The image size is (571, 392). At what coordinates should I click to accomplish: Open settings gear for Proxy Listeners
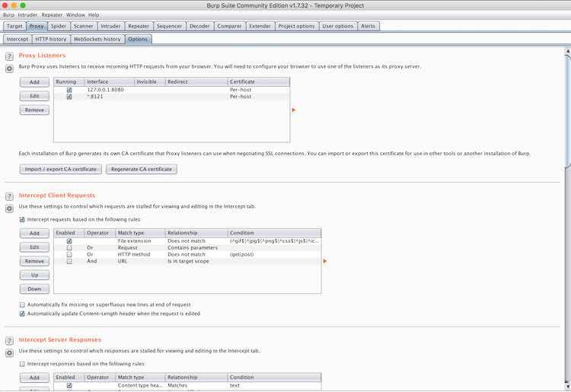[9, 69]
